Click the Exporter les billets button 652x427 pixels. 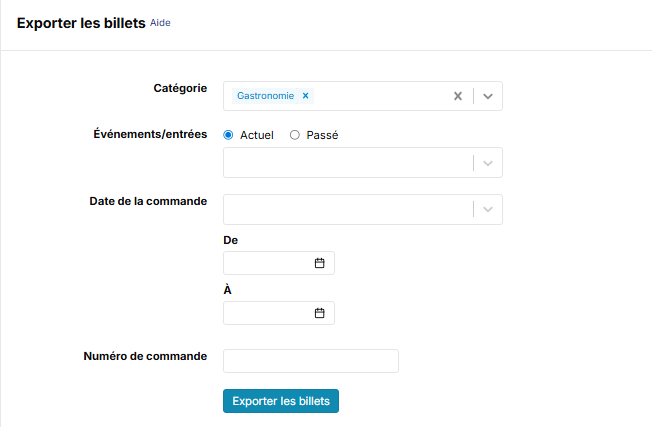281,401
